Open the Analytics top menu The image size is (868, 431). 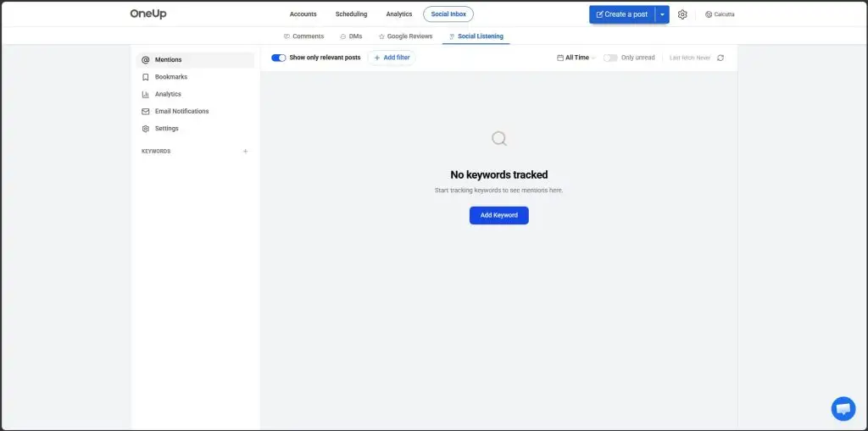tap(399, 14)
